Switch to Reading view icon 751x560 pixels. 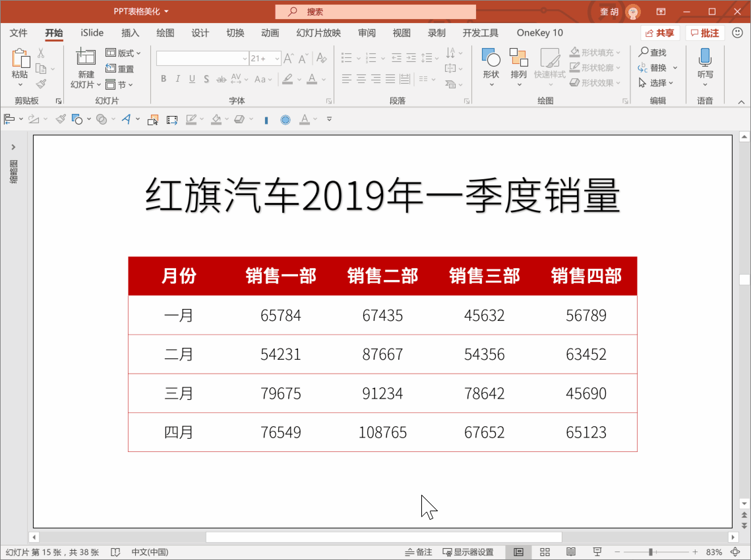click(x=571, y=552)
